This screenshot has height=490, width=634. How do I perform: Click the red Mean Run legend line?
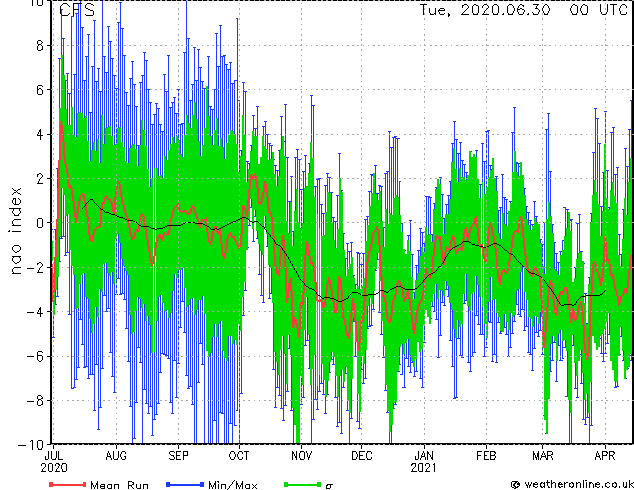coord(68,484)
